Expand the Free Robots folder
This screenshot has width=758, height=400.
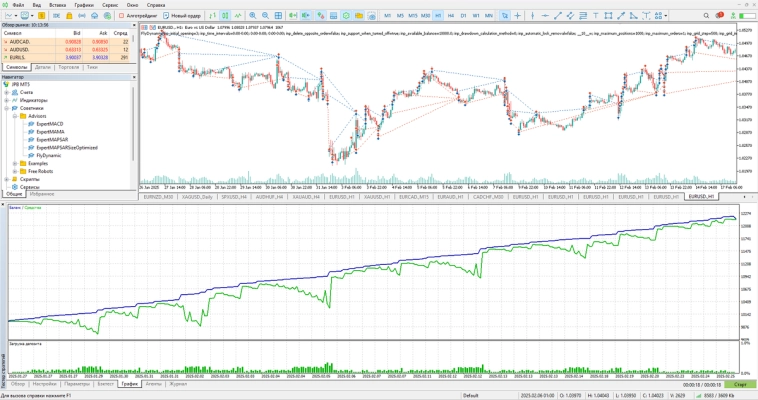pyautogui.click(x=14, y=171)
